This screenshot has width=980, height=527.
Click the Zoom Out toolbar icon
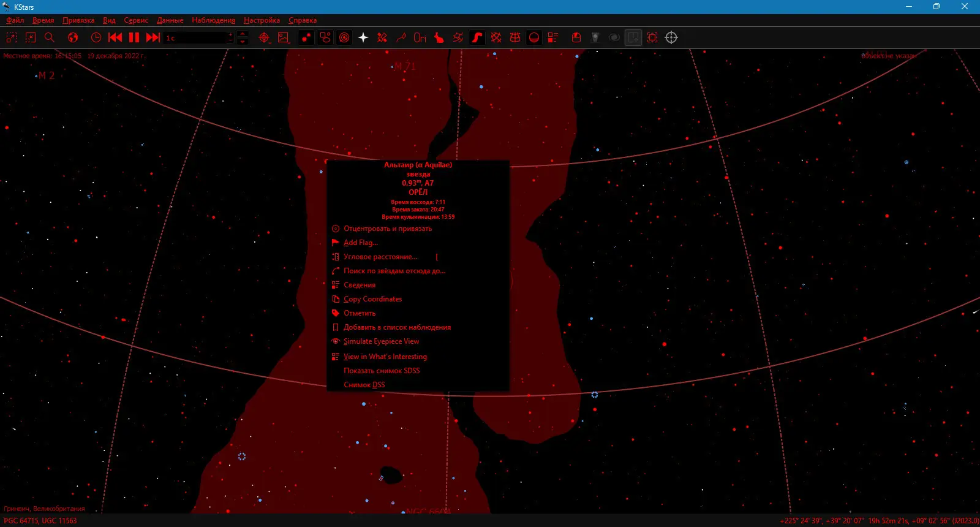(x=31, y=37)
